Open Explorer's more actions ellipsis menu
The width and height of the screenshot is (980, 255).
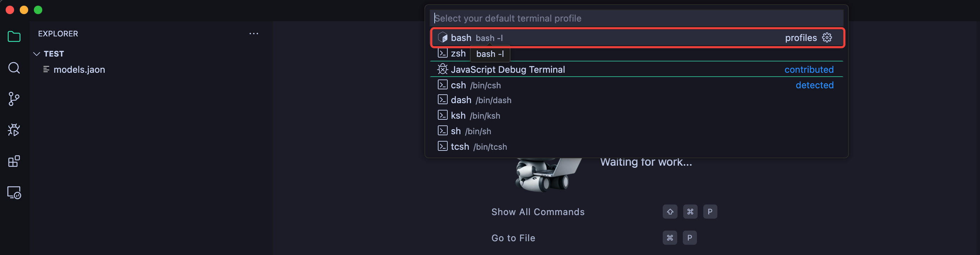coord(254,34)
